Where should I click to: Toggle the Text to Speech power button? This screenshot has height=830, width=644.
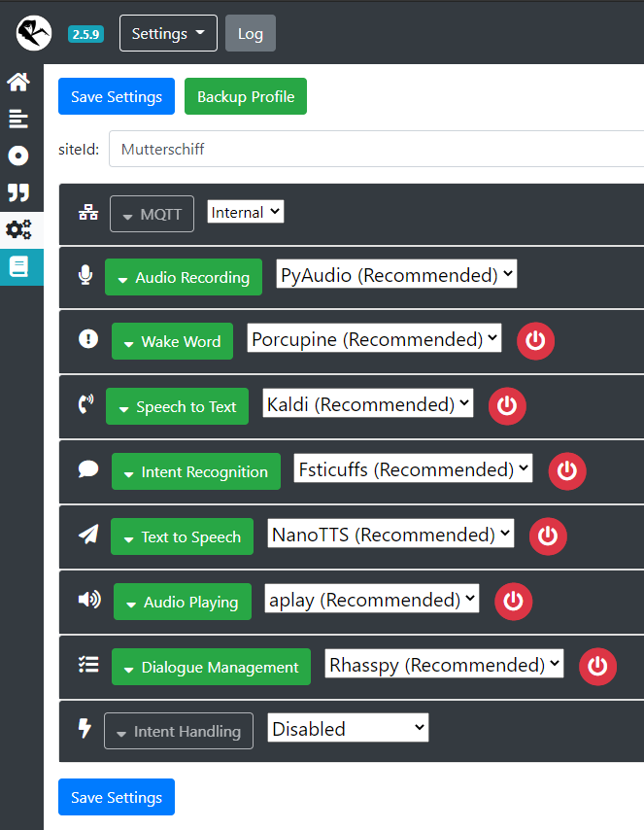(548, 536)
